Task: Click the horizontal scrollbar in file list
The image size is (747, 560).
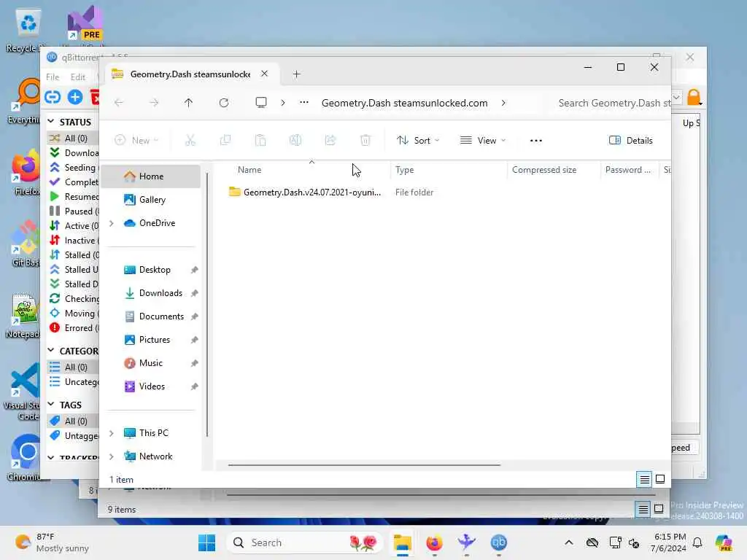Action: 364,464
